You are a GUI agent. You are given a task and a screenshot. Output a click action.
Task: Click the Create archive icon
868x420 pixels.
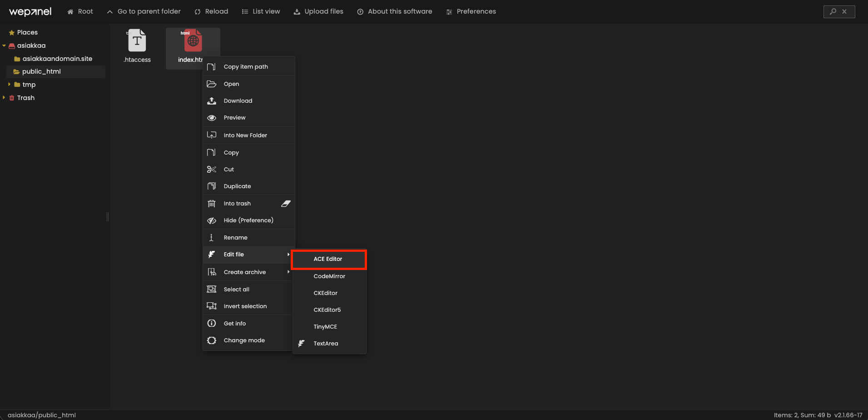tap(211, 272)
